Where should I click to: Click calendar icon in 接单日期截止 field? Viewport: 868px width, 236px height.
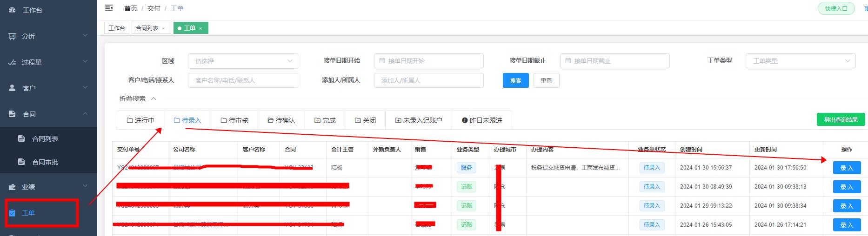tap(568, 61)
